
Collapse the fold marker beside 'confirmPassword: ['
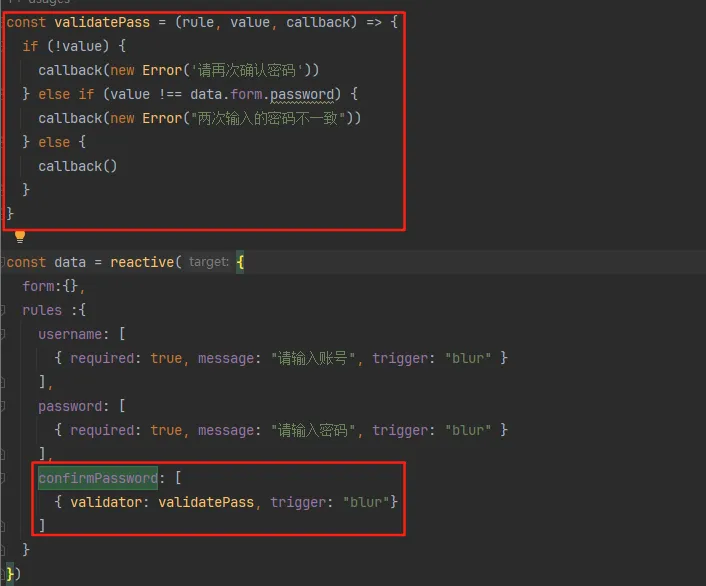point(2,478)
